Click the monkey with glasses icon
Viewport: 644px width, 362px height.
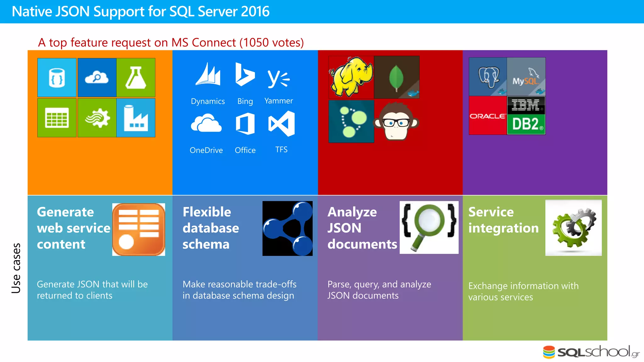(396, 121)
